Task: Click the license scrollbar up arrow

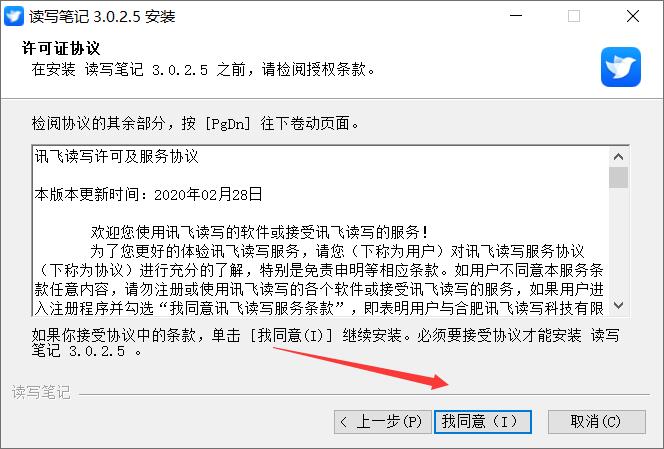Action: pos(618,157)
